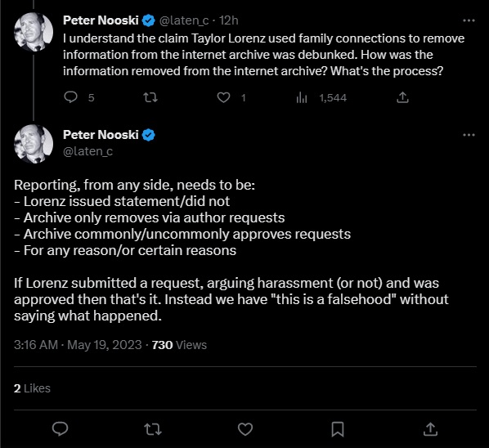This screenshot has width=489, height=448.
Task: Like the first tweet with heart icon
Action: click(x=223, y=97)
